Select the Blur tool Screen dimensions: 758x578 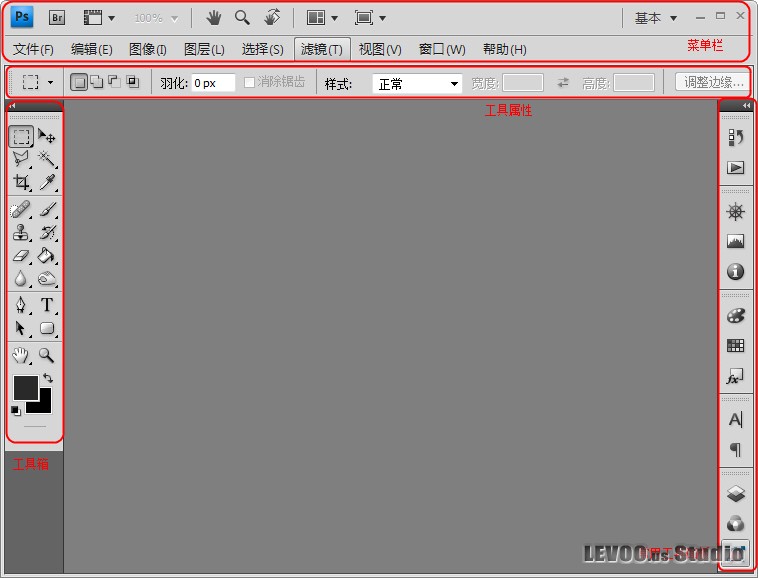click(x=21, y=278)
